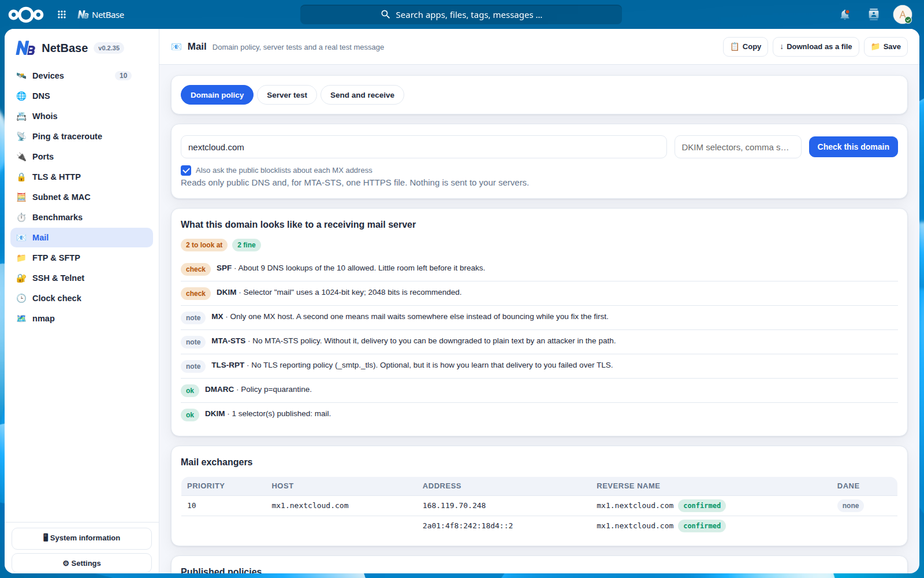The image size is (924, 578).
Task: Switch to the Domain policy tab
Action: [x=217, y=95]
